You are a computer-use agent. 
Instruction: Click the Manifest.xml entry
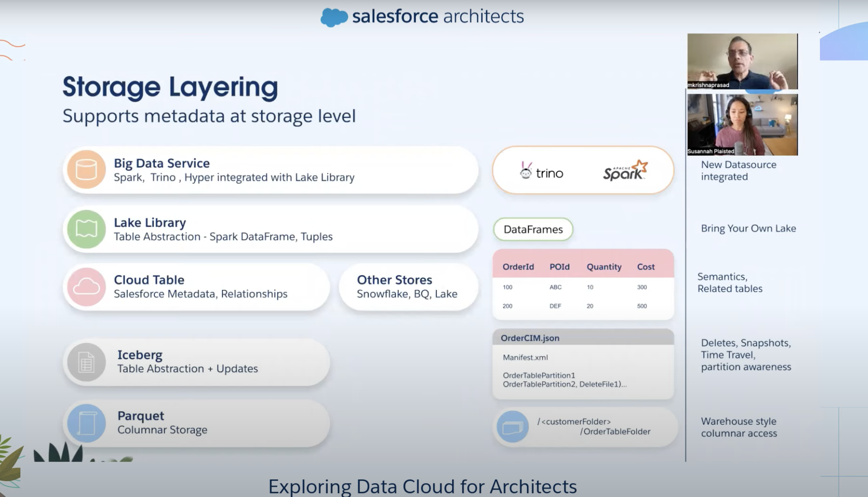525,357
